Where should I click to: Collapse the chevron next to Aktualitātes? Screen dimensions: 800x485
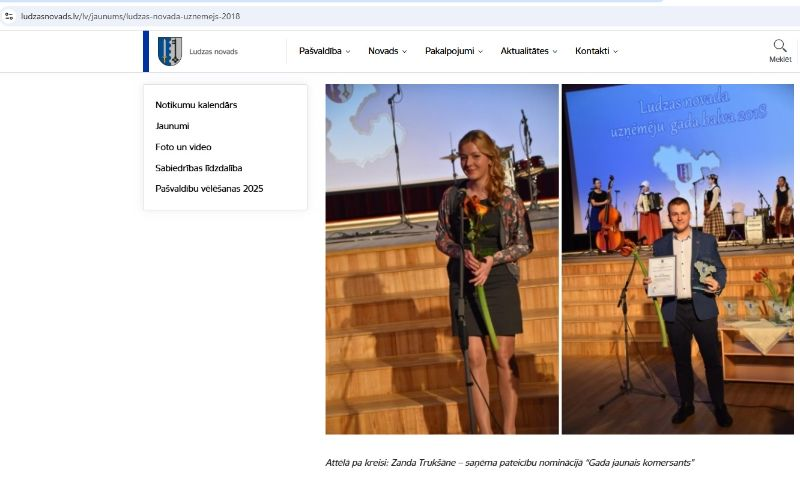pos(555,52)
